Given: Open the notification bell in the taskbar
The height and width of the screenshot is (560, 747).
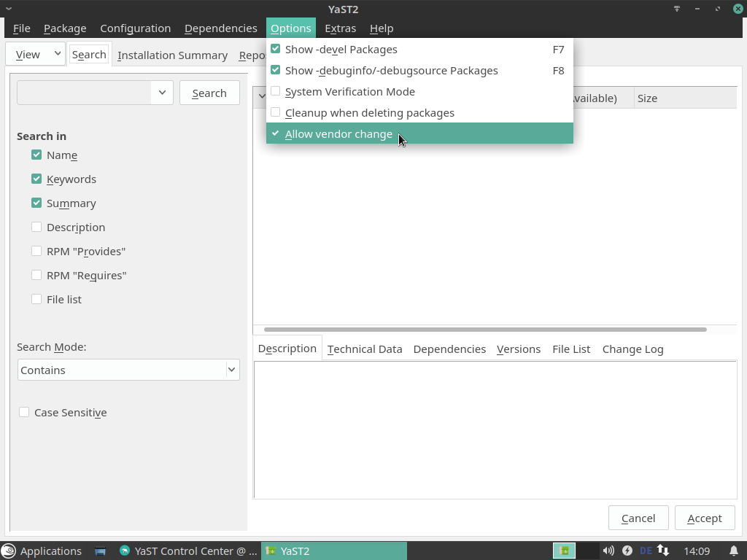Looking at the screenshot, I should [734, 551].
